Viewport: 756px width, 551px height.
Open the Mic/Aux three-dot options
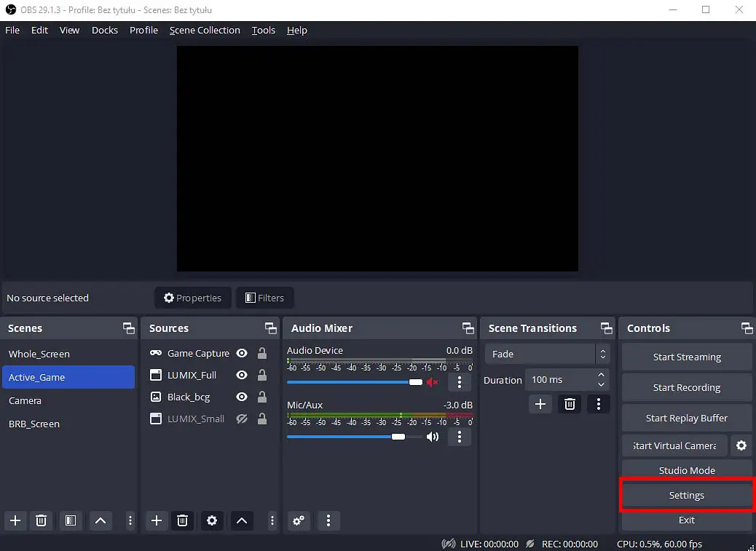[459, 437]
